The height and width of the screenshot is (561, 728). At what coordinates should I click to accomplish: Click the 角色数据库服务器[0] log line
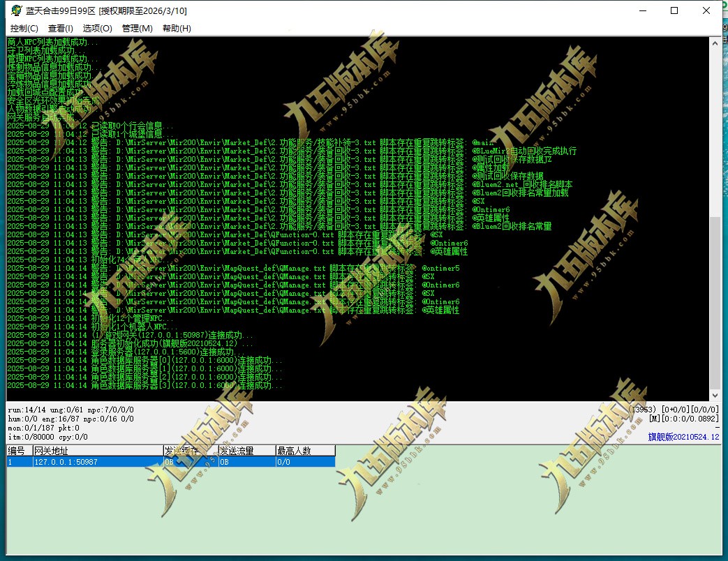point(144,360)
